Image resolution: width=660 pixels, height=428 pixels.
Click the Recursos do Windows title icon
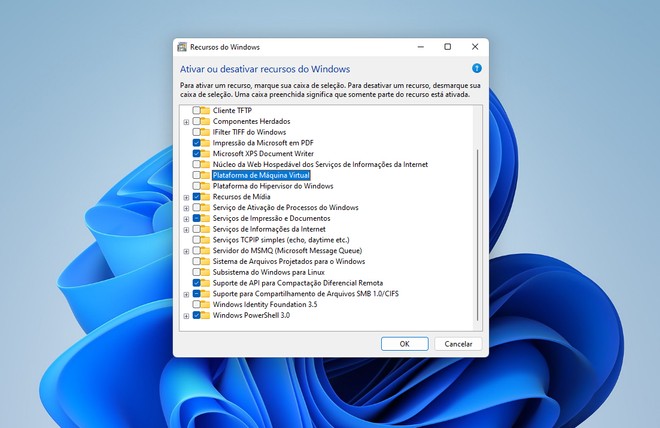[x=182, y=47]
